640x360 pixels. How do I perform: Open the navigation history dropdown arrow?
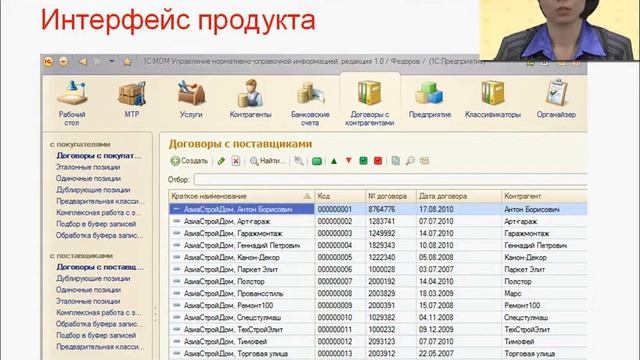coord(111,61)
